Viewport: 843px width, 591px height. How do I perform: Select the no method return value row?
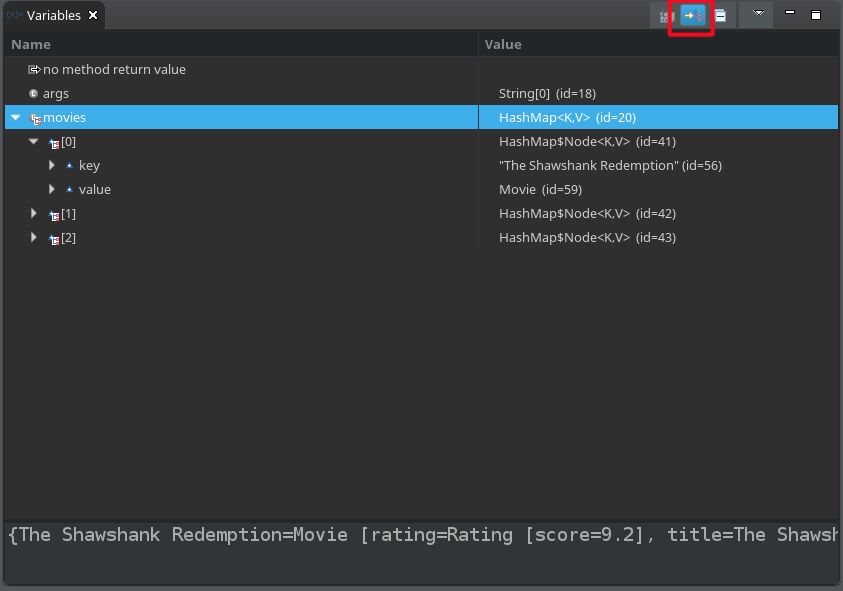pyautogui.click(x=114, y=70)
